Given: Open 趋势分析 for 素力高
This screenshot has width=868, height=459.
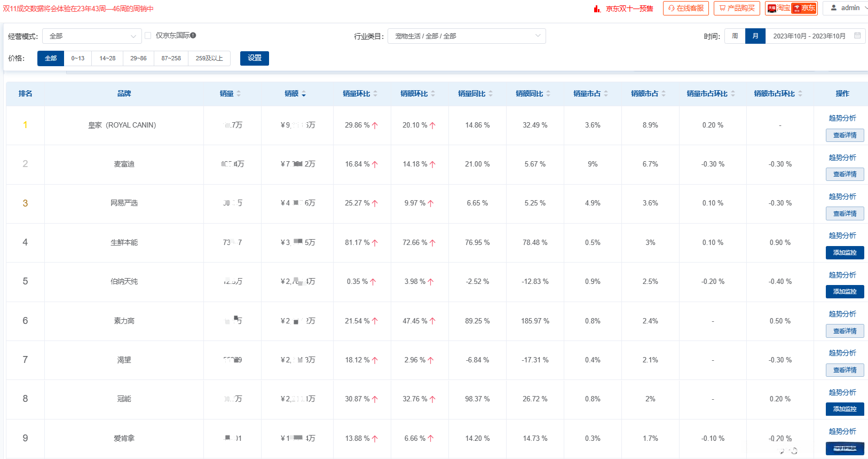Looking at the screenshot, I should (x=842, y=314).
